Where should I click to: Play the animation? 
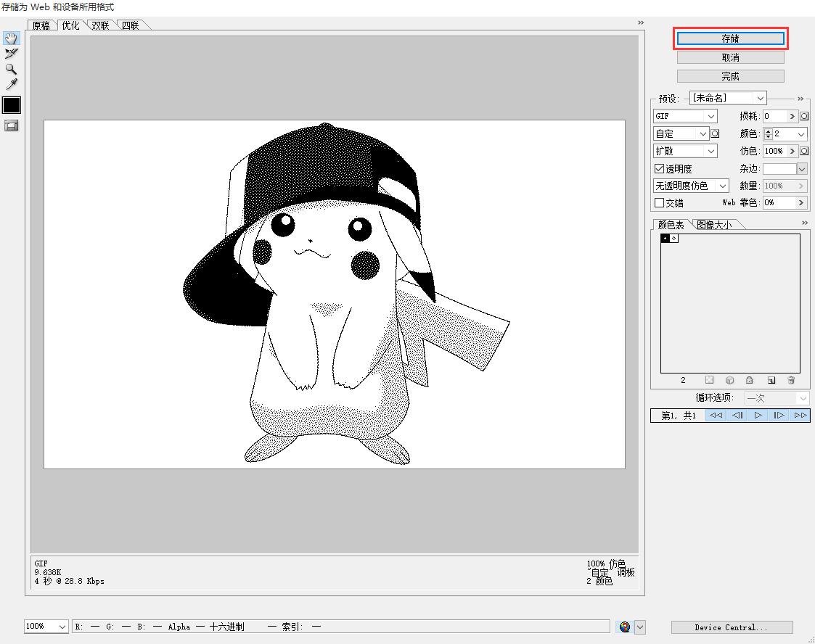tap(758, 415)
